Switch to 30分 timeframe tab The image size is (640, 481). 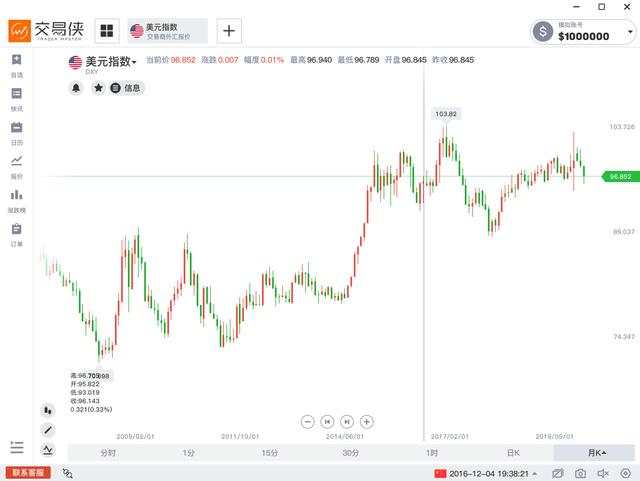[x=351, y=453]
